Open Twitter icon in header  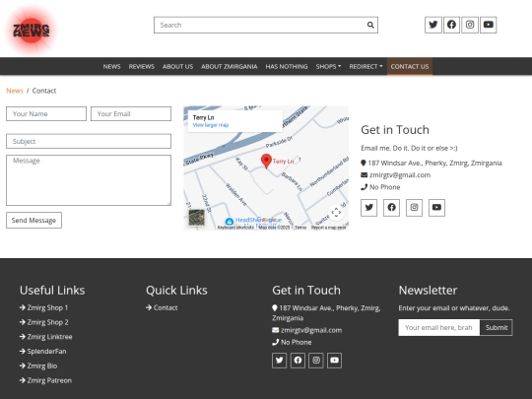click(433, 25)
